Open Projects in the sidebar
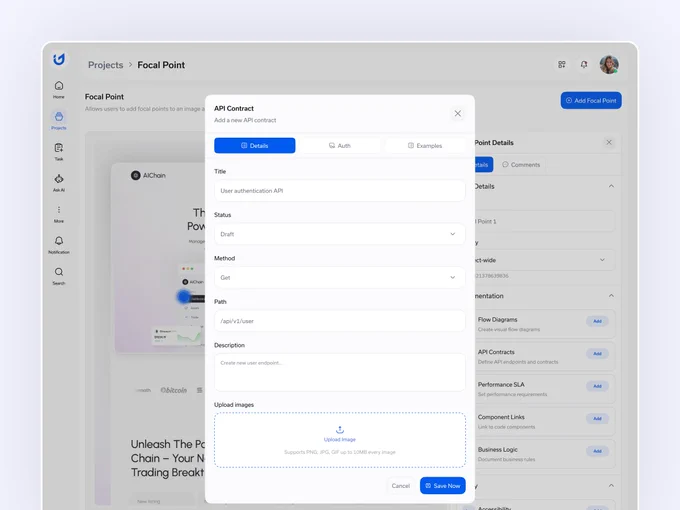 click(x=59, y=121)
